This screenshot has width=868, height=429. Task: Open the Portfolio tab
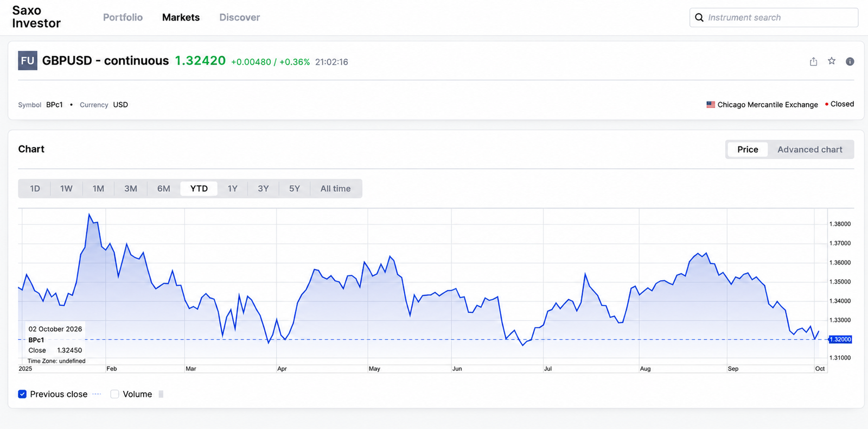click(x=123, y=17)
